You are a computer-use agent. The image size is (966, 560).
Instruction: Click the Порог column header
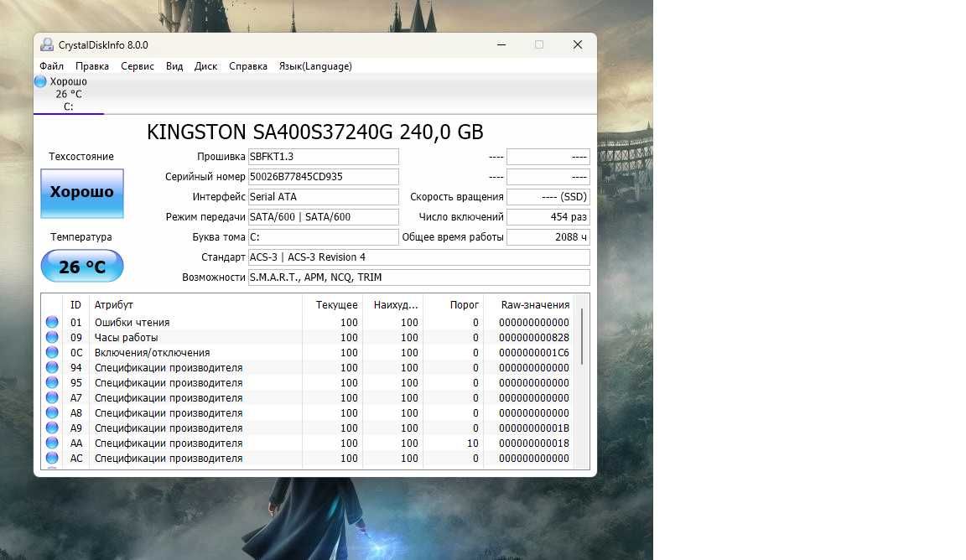click(454, 305)
